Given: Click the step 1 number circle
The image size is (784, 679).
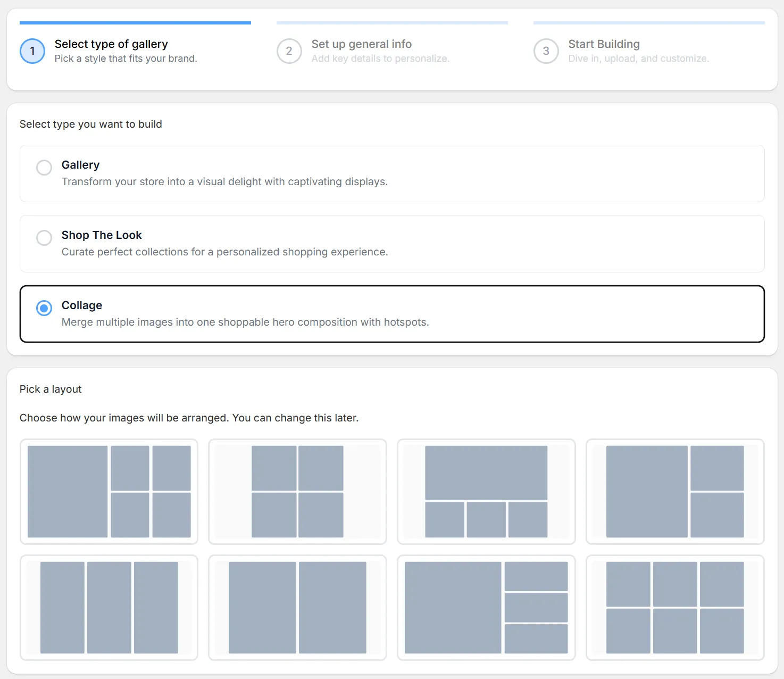Looking at the screenshot, I should point(32,51).
